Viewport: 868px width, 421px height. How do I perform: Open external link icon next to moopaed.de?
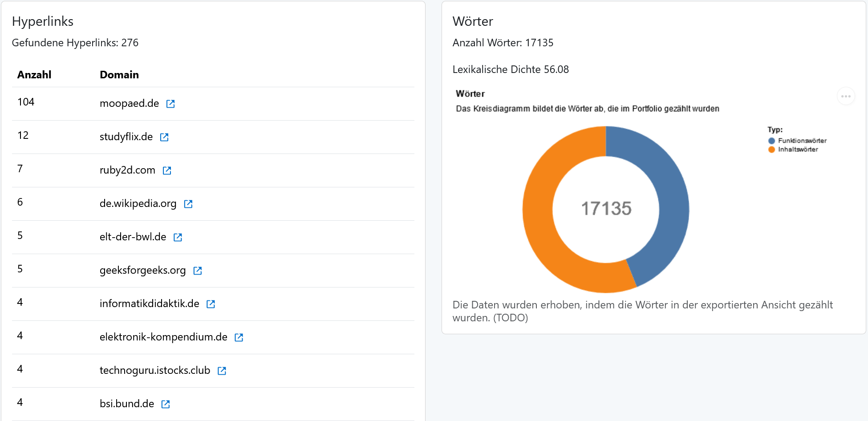pos(170,104)
